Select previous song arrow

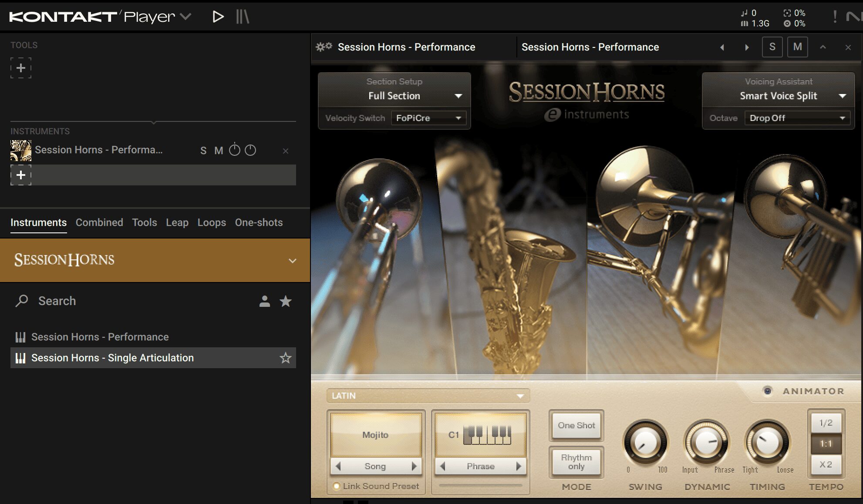click(x=338, y=466)
